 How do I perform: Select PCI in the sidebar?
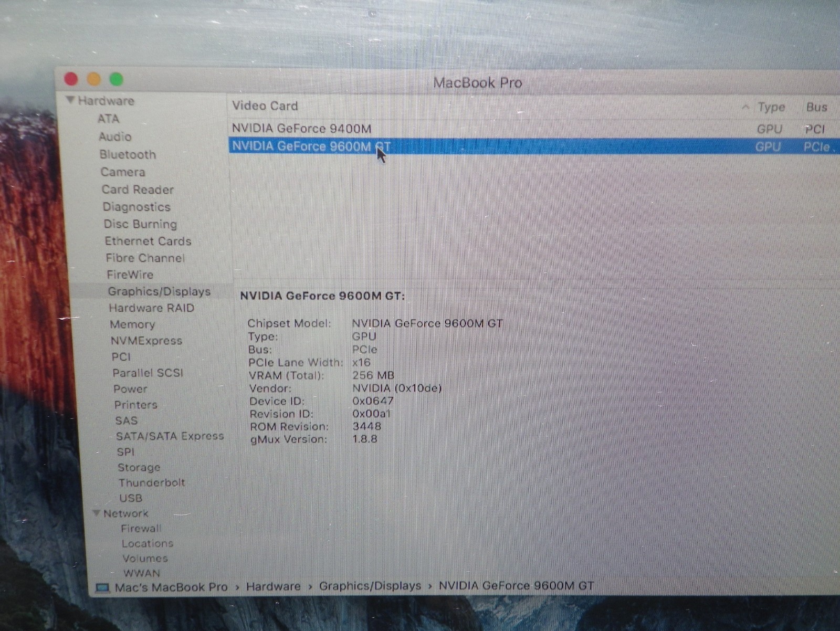coord(121,357)
